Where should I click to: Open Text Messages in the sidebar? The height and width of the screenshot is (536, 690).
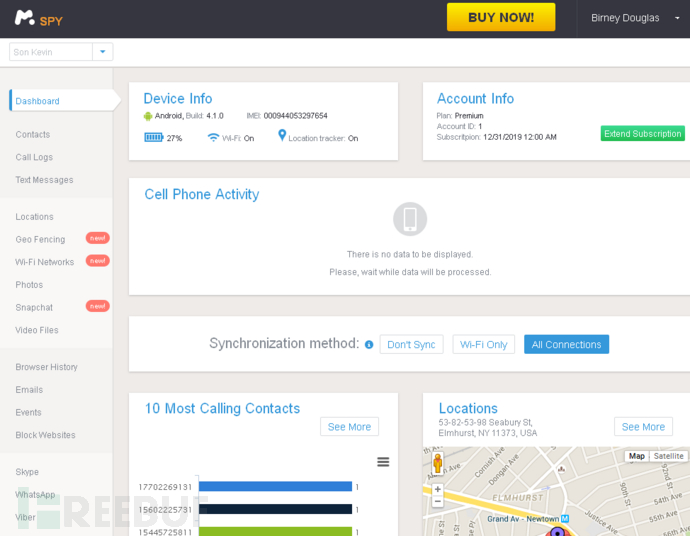pyautogui.click(x=44, y=180)
